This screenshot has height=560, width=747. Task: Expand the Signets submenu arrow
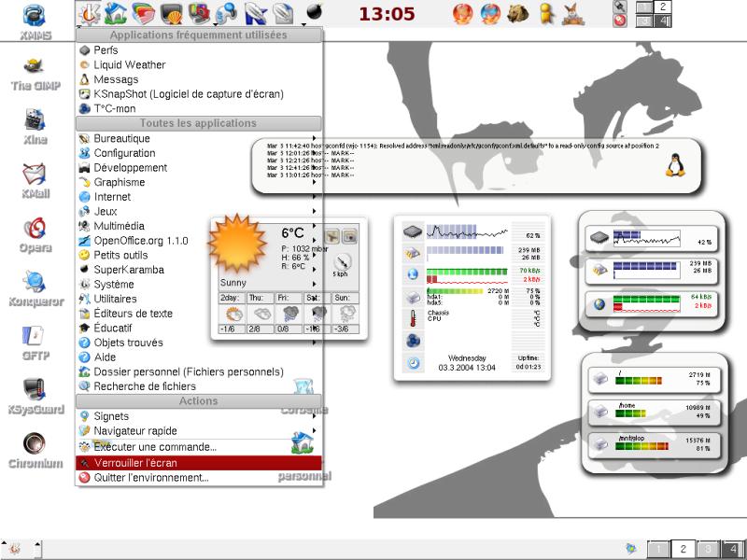point(314,415)
